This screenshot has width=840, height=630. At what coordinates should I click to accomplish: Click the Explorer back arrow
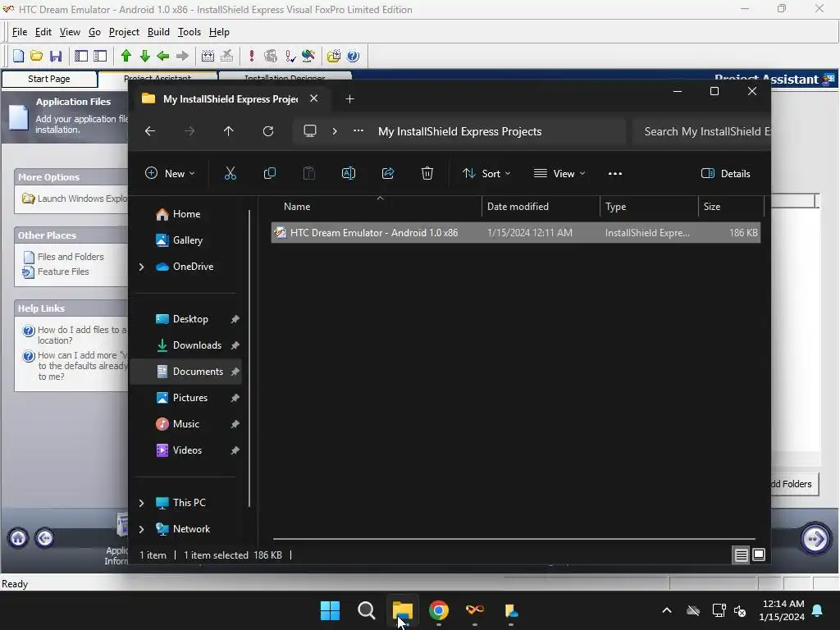[x=150, y=131]
